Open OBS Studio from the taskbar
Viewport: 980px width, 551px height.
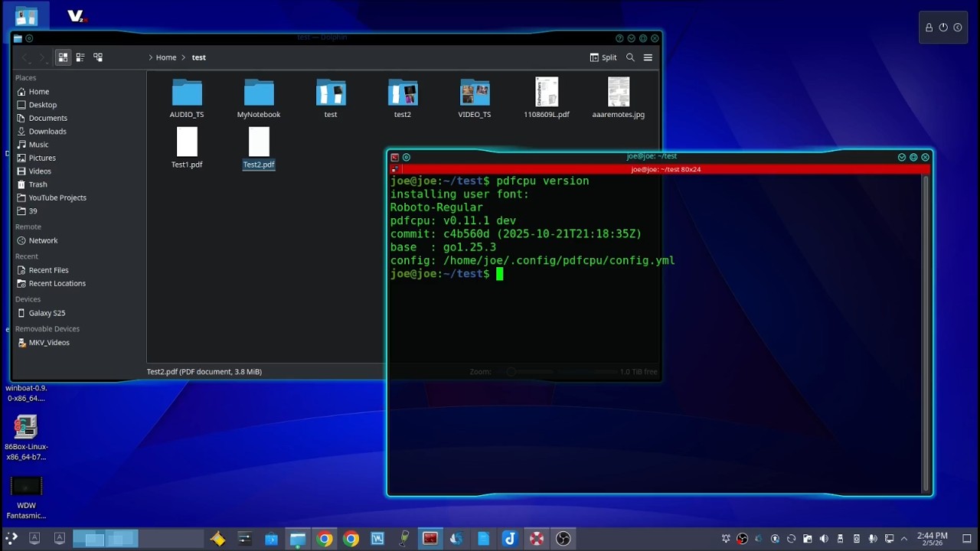point(563,539)
